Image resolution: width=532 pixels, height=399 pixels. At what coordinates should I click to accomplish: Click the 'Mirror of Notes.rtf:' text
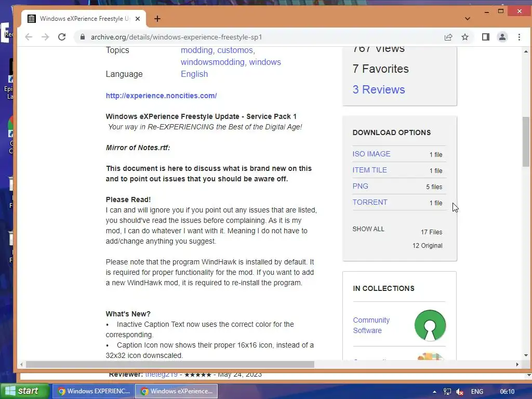(x=138, y=148)
